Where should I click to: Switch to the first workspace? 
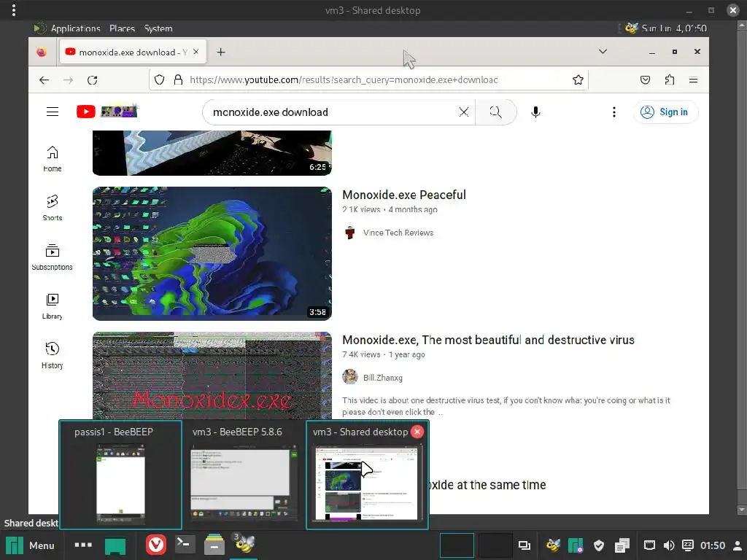[x=457, y=545]
